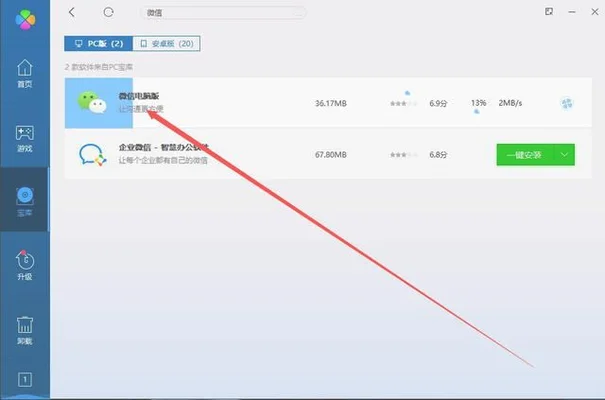This screenshot has width=605, height=400.
Task: Refresh the search results page
Action: (x=108, y=12)
